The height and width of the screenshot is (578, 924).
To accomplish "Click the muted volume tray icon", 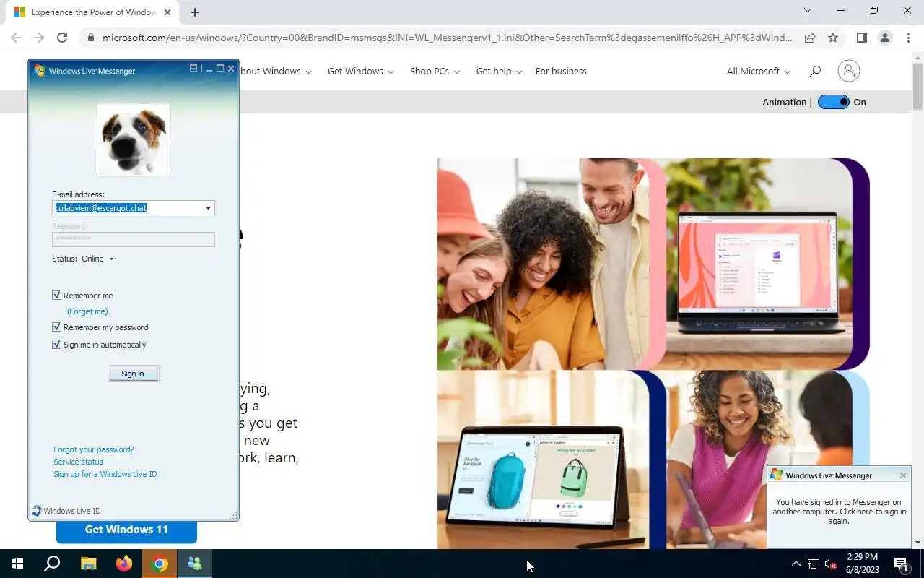I will (831, 564).
